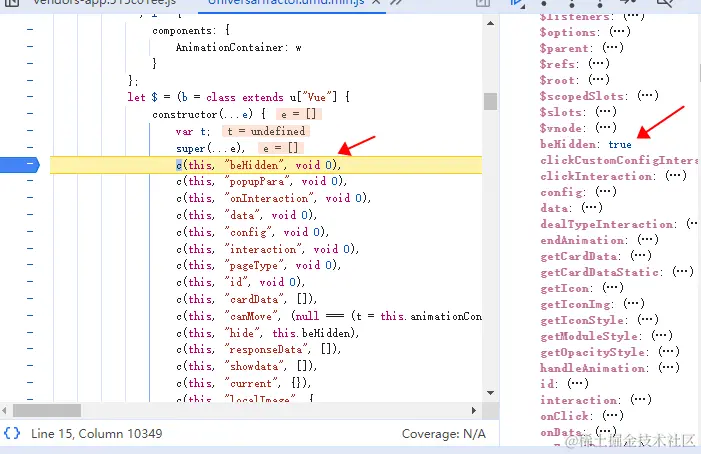Image resolution: width=701 pixels, height=454 pixels.
Task: Invoke the (...) getter for getIconImg
Action: click(633, 303)
